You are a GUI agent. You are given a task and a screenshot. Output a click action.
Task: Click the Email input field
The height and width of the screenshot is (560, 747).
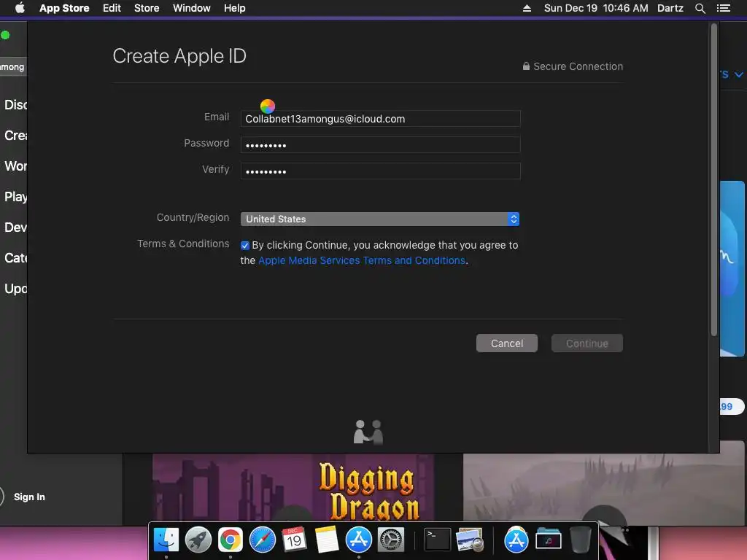pos(380,119)
